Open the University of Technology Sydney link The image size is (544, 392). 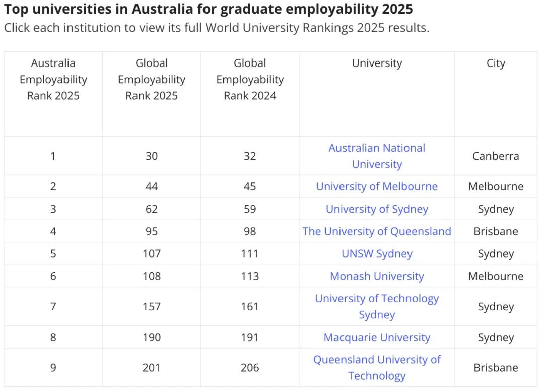pyautogui.click(x=377, y=307)
